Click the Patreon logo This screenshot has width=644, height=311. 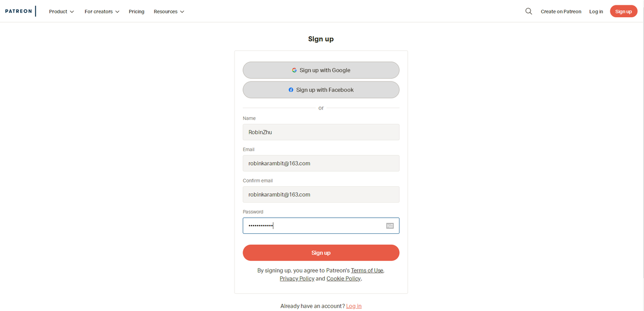(x=18, y=11)
